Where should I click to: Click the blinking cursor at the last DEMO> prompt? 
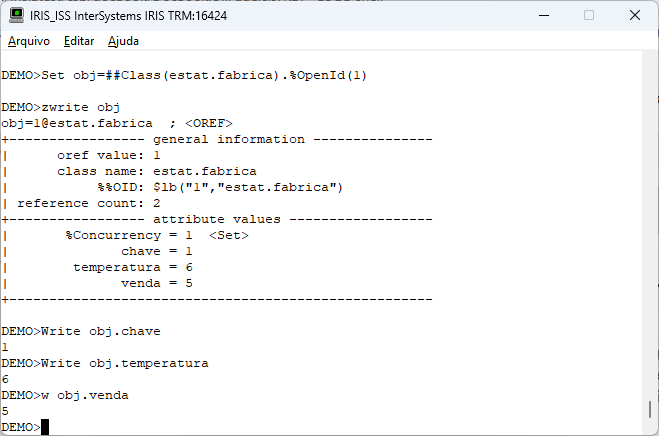(x=45, y=428)
